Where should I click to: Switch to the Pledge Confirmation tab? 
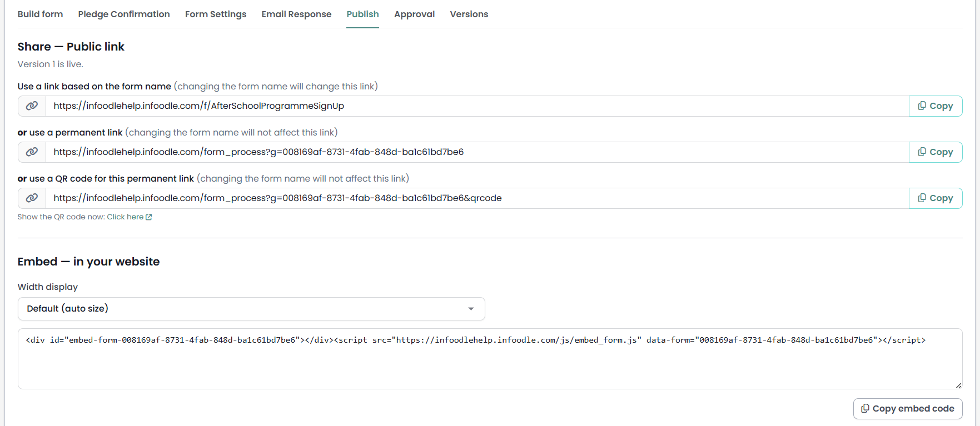click(124, 14)
